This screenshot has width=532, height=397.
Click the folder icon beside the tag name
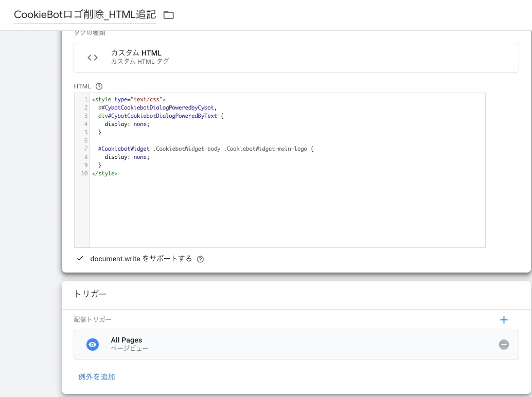click(168, 15)
